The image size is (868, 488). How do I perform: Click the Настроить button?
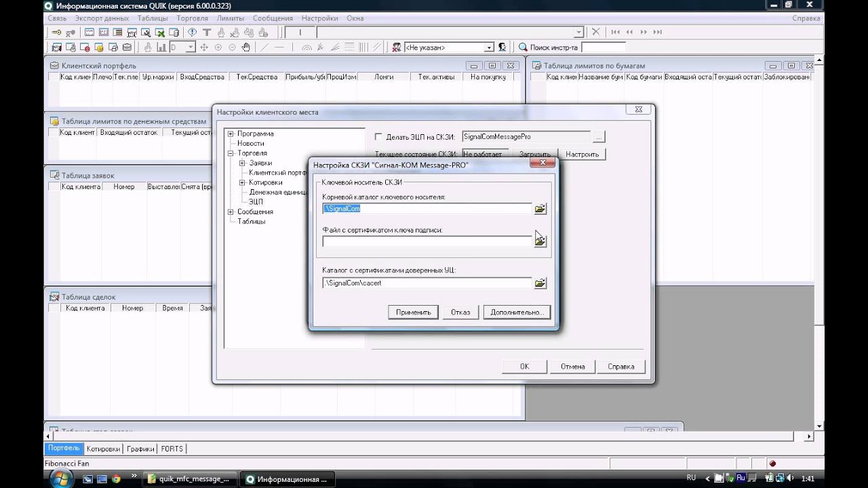click(582, 155)
